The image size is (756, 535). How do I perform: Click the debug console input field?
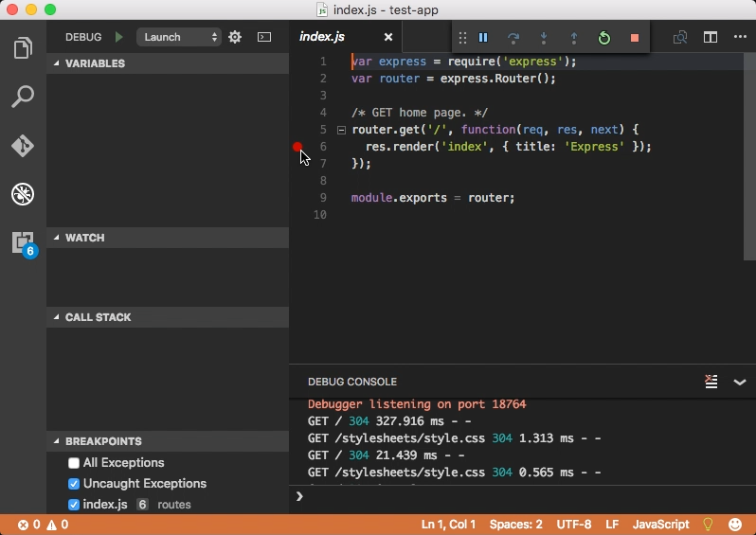click(521, 496)
